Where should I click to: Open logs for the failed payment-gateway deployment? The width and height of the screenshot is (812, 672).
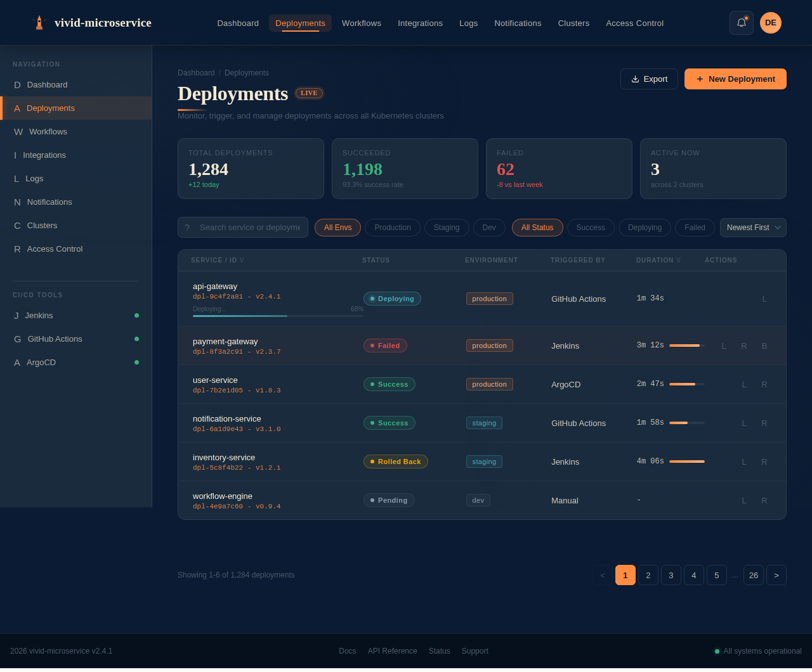[x=723, y=346]
